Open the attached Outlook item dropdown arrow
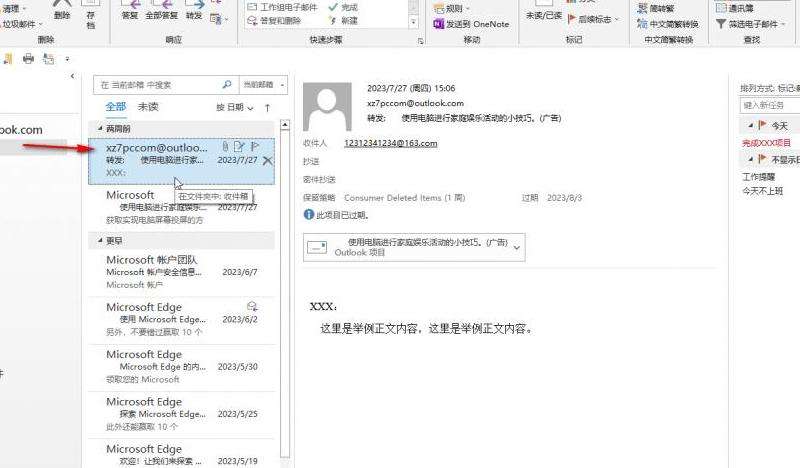800x468 pixels. [517, 248]
